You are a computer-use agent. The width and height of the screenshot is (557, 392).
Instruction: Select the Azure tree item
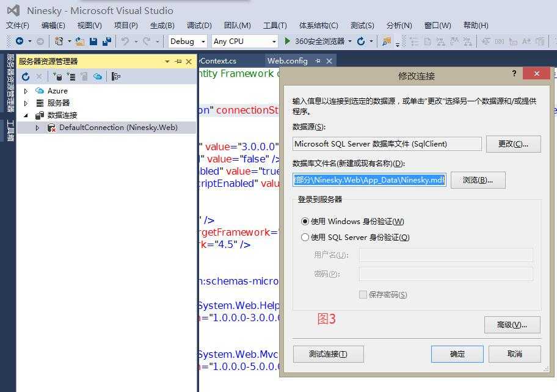(57, 91)
